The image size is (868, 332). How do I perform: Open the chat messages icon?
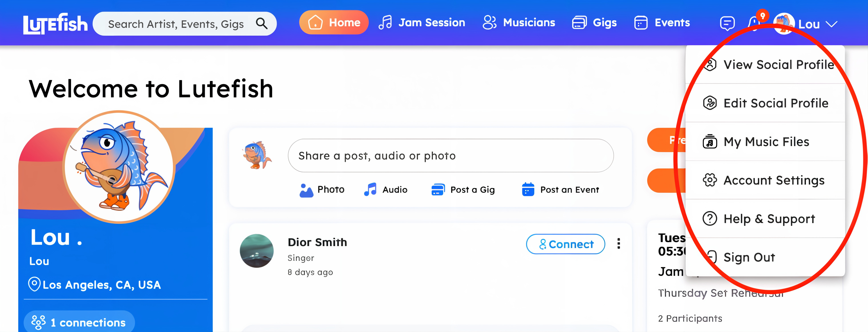[727, 24]
